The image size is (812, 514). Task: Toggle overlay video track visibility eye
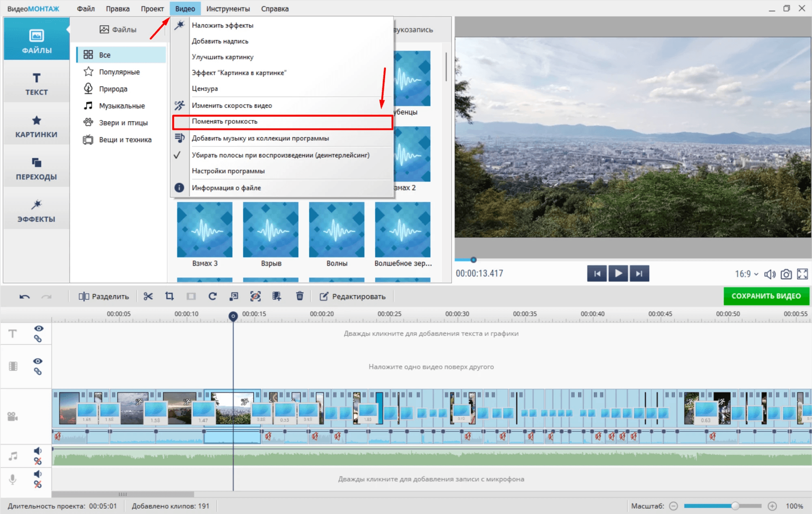[38, 361]
